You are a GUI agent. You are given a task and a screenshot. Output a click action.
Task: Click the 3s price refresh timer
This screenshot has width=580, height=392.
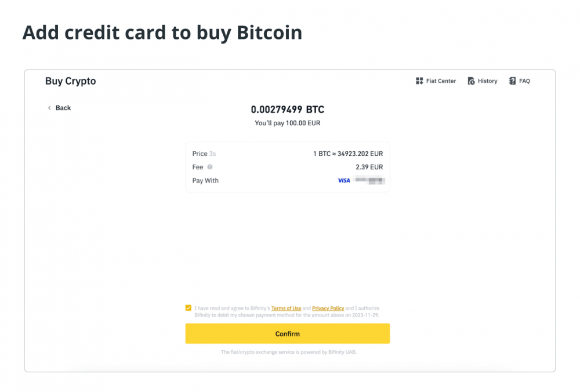click(x=212, y=154)
